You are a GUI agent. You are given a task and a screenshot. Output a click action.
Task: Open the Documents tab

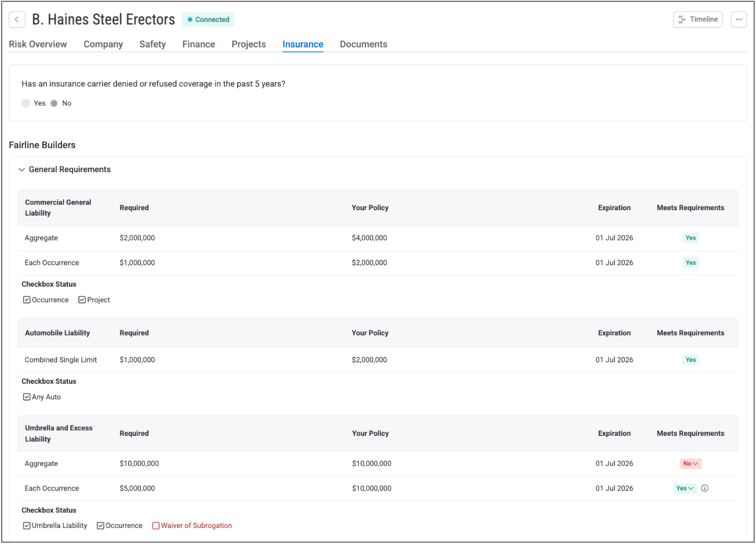(x=363, y=44)
